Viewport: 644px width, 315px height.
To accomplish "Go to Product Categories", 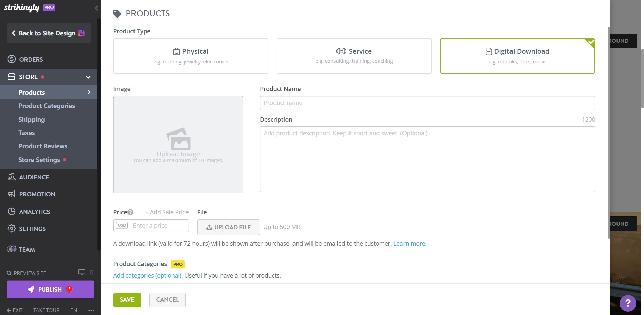I will [47, 106].
